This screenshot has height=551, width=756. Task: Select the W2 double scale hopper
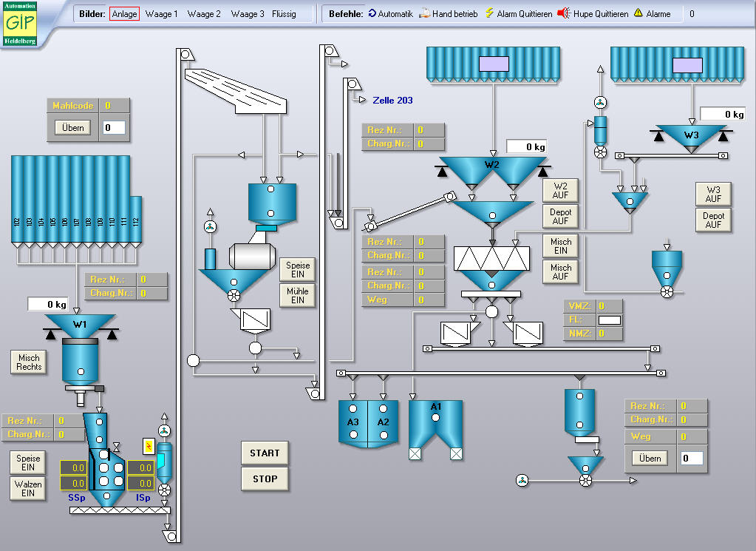(491, 172)
